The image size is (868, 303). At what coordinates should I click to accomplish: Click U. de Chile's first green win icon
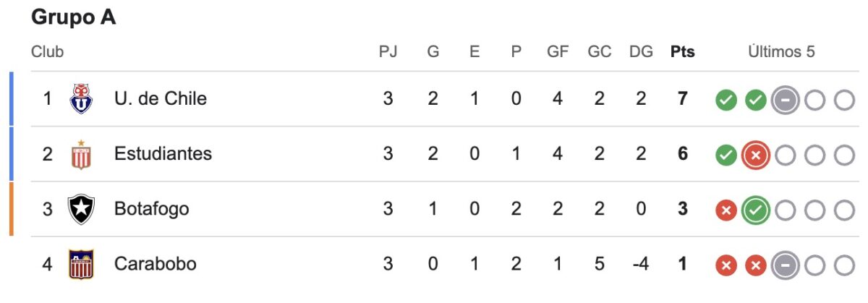tap(726, 99)
